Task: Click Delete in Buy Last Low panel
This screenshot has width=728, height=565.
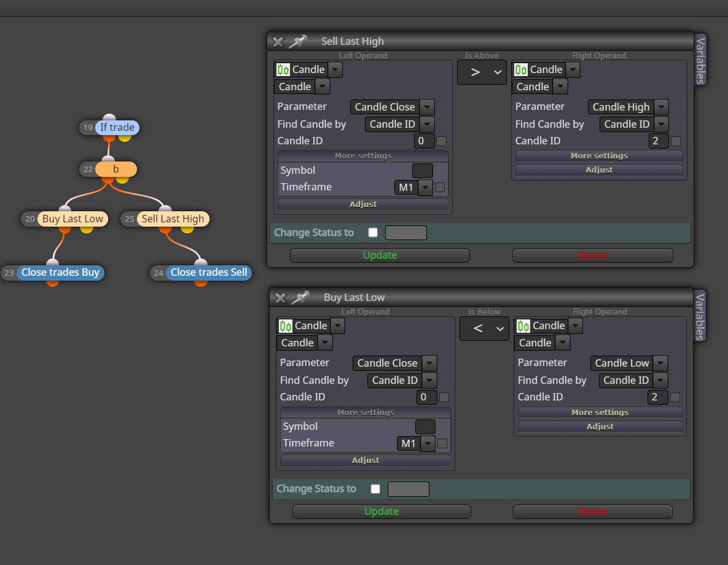Action: [x=592, y=512]
